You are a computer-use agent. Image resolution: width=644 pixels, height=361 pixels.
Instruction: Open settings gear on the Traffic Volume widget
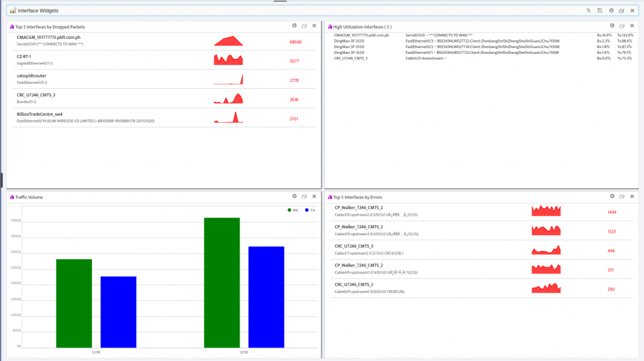click(294, 196)
